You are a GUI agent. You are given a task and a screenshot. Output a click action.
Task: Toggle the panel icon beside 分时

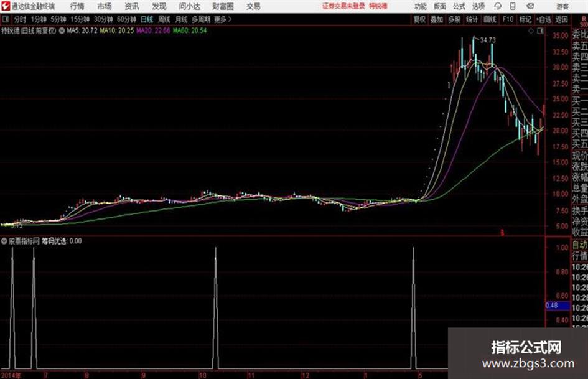click(5, 19)
